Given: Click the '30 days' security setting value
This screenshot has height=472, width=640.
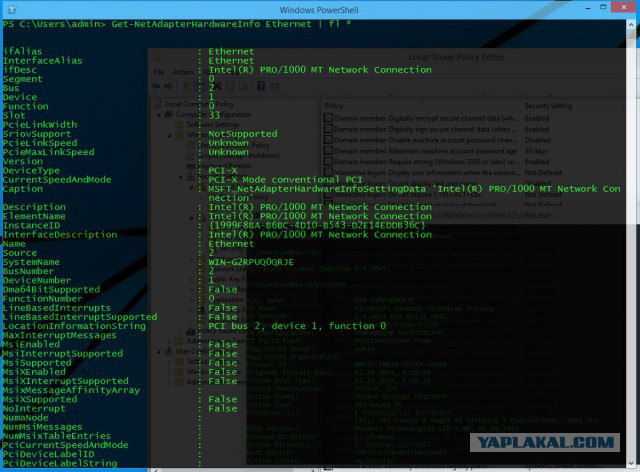Looking at the screenshot, I should click(536, 151).
